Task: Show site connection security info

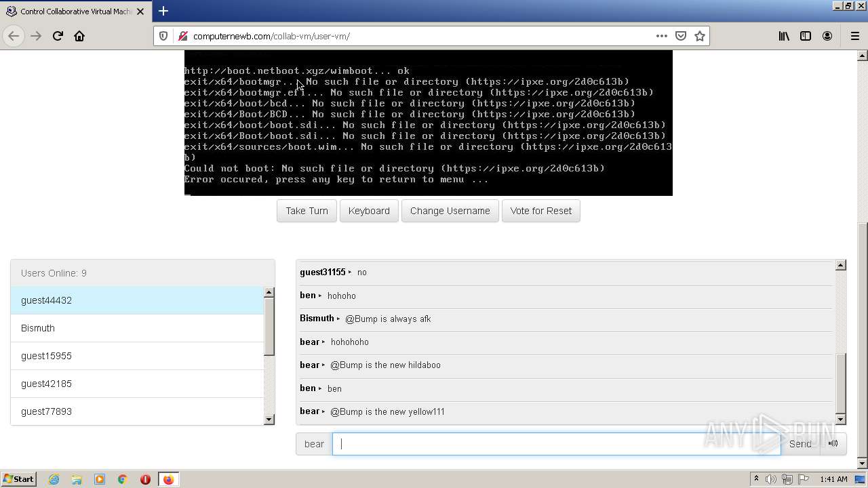Action: [x=182, y=36]
